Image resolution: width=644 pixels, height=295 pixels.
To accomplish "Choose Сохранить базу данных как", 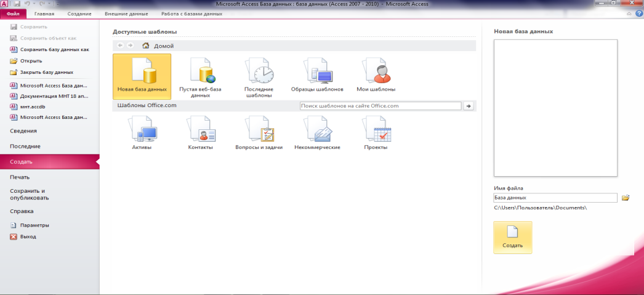I will [x=49, y=49].
